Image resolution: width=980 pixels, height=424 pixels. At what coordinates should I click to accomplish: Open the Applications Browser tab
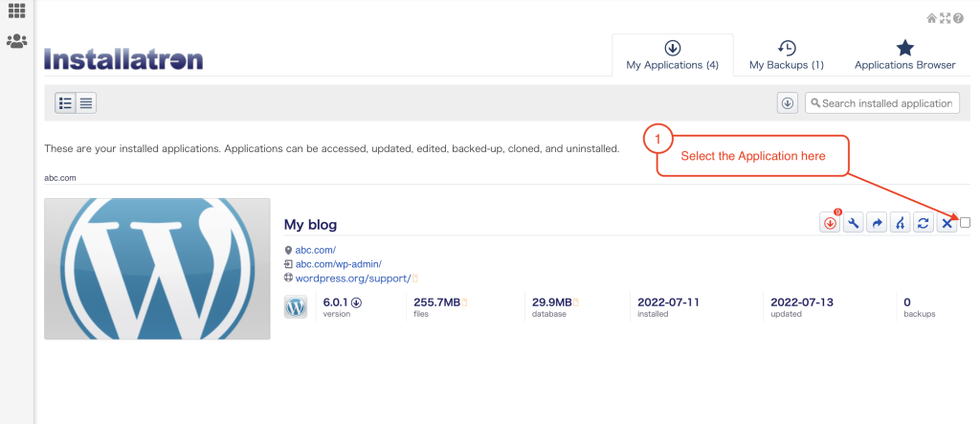(x=905, y=55)
